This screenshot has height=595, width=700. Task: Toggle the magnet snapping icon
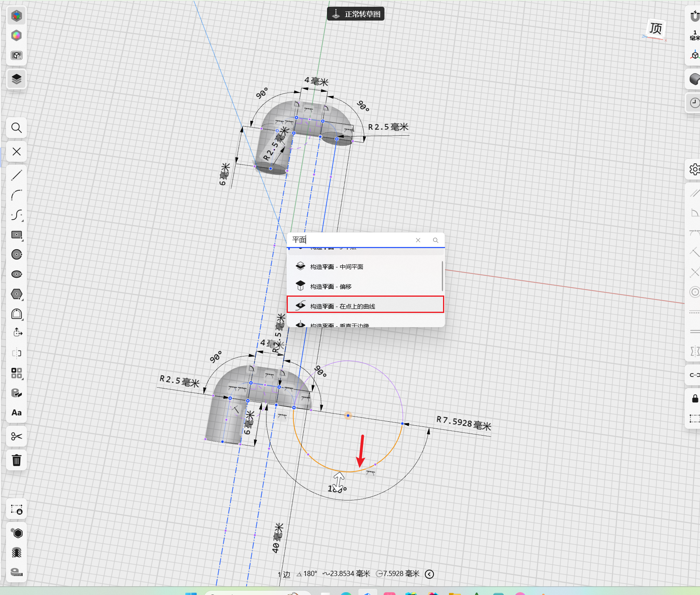click(x=694, y=16)
